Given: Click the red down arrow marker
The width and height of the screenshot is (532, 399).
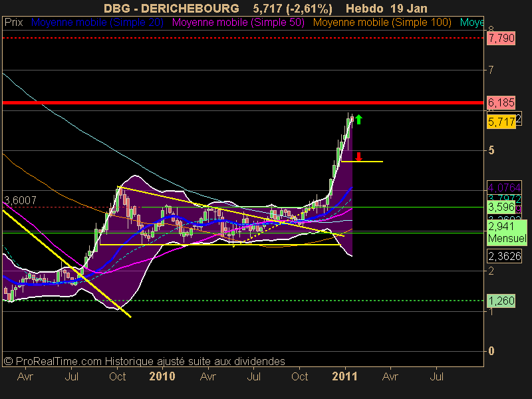Looking at the screenshot, I should click(358, 157).
